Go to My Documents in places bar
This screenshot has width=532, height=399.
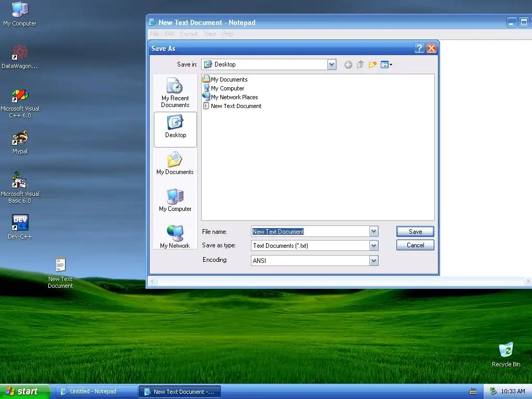175,163
